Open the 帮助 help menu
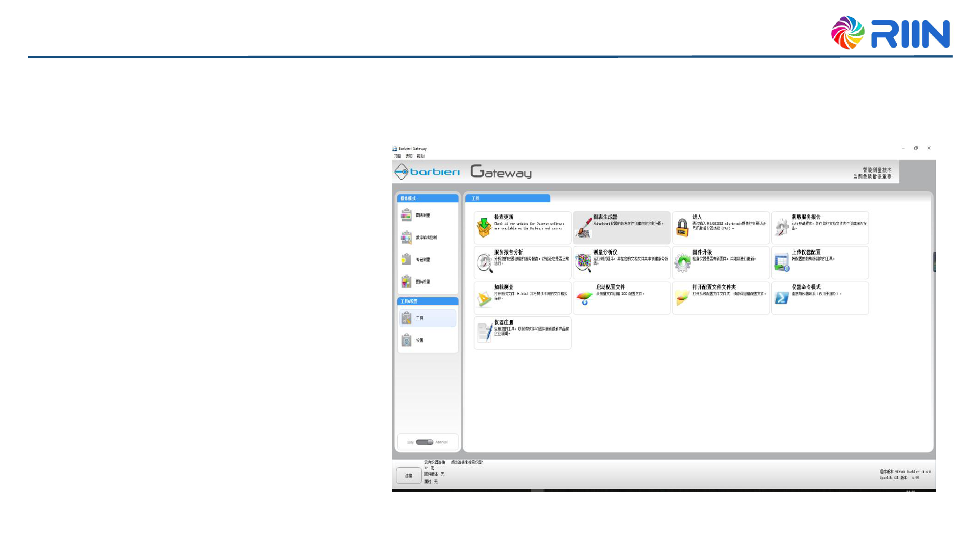 (420, 156)
